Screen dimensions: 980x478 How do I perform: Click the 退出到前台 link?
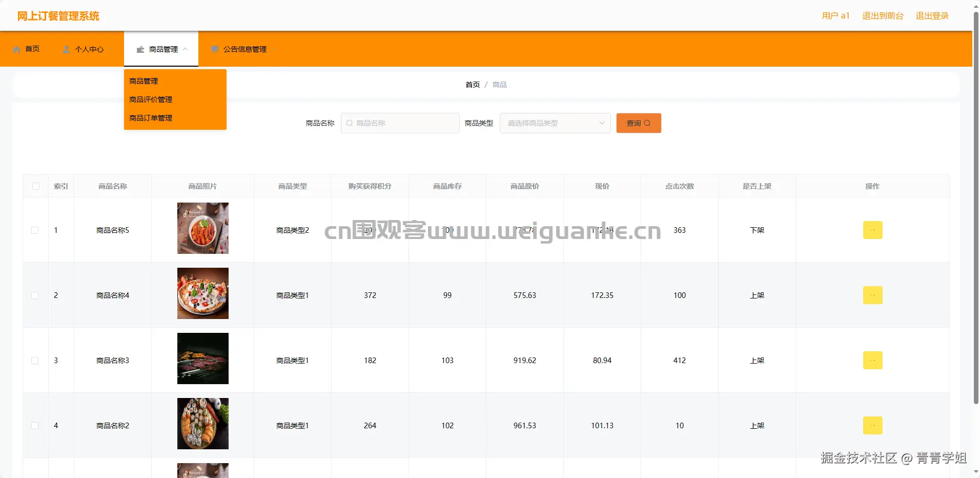883,16
